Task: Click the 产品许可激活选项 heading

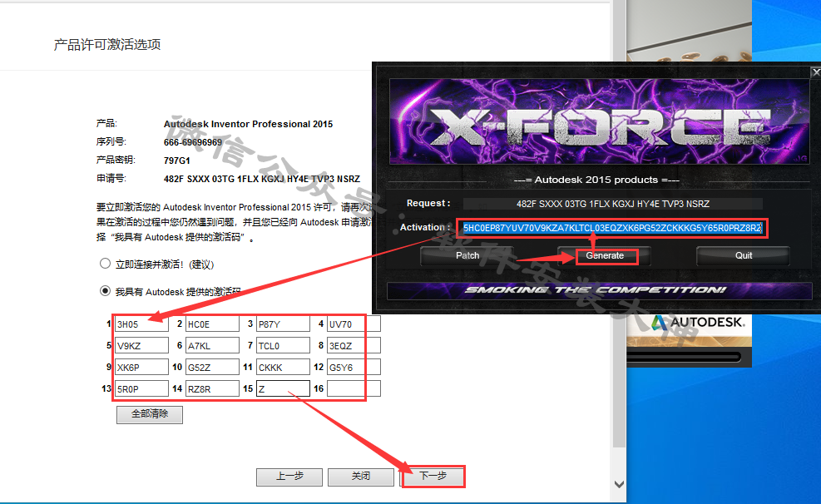Action: (x=107, y=45)
